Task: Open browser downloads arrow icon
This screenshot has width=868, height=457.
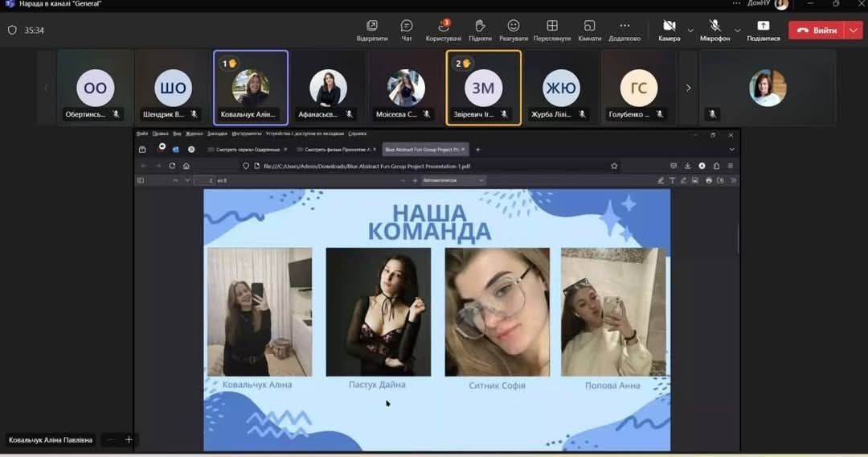Action: click(687, 166)
